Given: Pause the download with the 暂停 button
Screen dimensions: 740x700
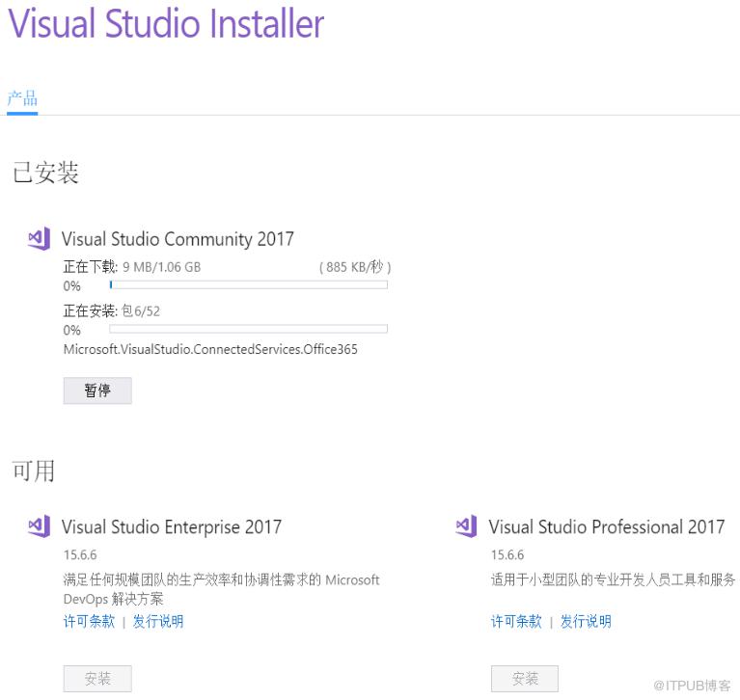Looking at the screenshot, I should [97, 390].
